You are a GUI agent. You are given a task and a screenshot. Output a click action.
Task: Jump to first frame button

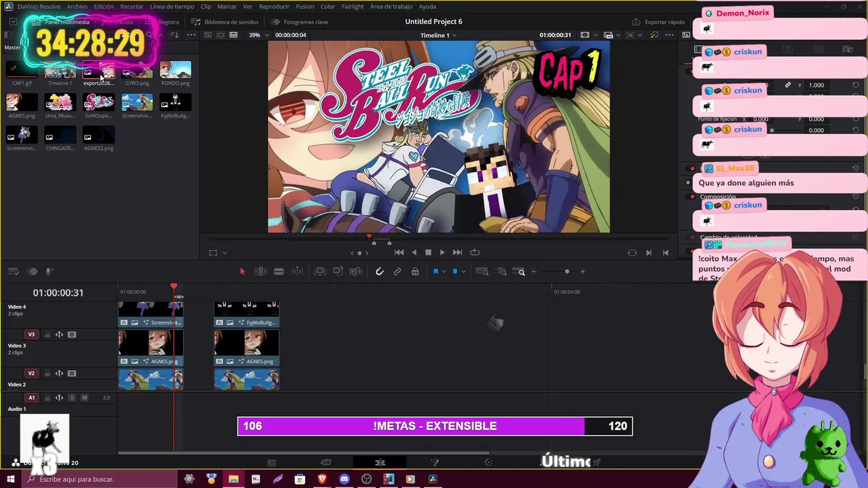399,252
